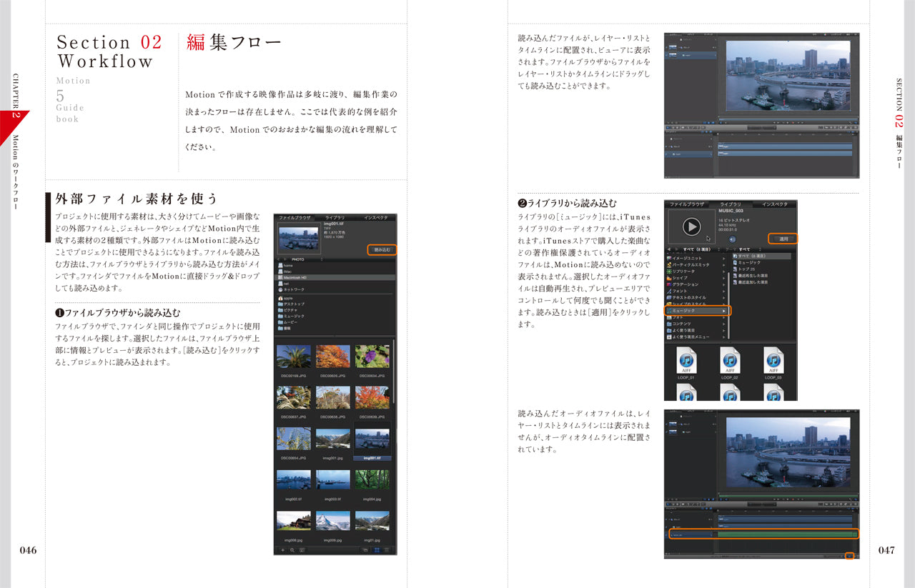Screen dimensions: 915x588
Task: Select the ミュージック category in Library
Action: 696,311
